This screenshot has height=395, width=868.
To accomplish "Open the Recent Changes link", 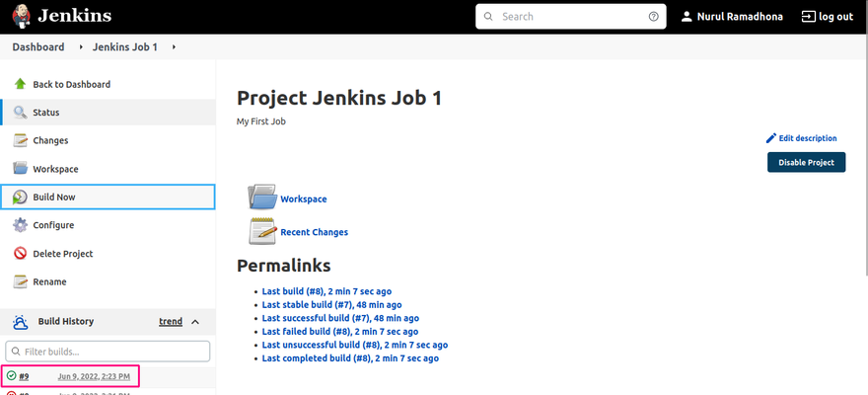I will pos(315,232).
